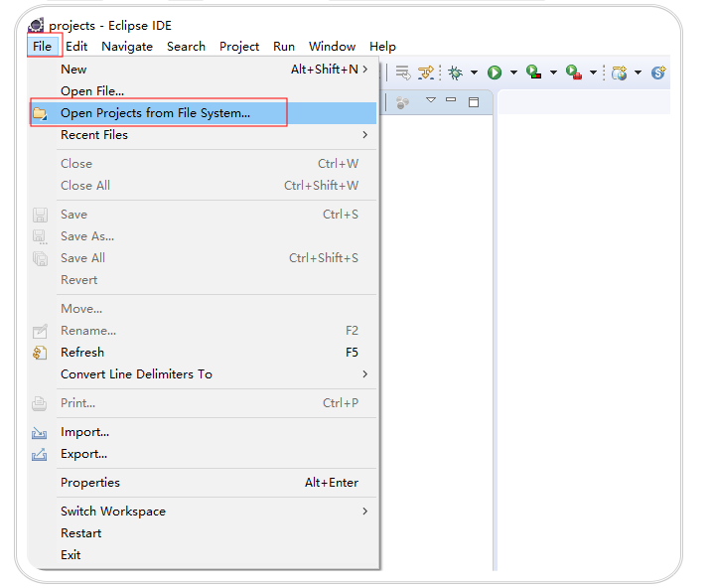Choose Revert from the File menu
This screenshot has height=588, width=713.
pyautogui.click(x=203, y=280)
